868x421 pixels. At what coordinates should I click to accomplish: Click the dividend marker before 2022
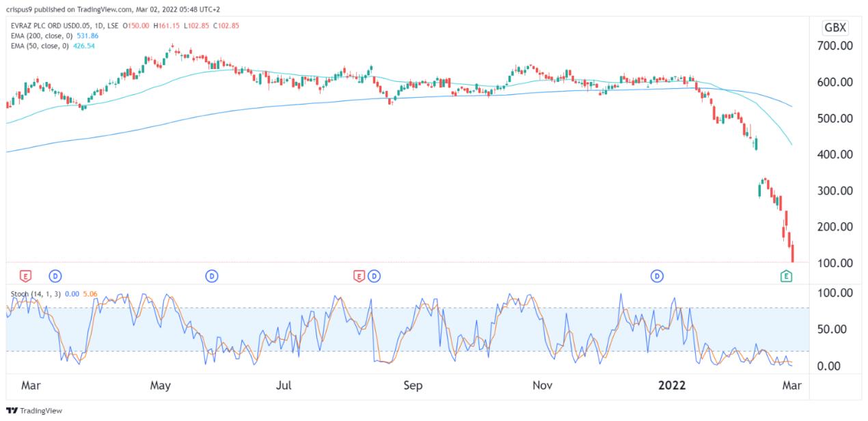tap(657, 276)
